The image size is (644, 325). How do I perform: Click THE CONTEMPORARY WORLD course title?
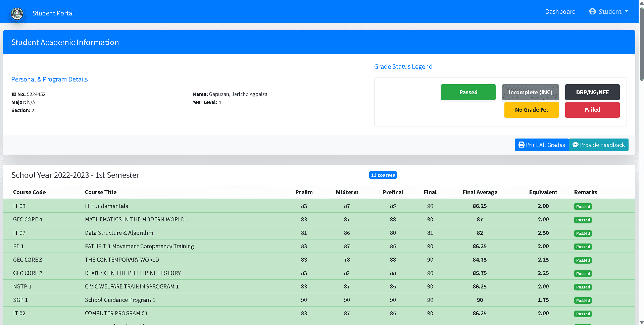point(122,260)
